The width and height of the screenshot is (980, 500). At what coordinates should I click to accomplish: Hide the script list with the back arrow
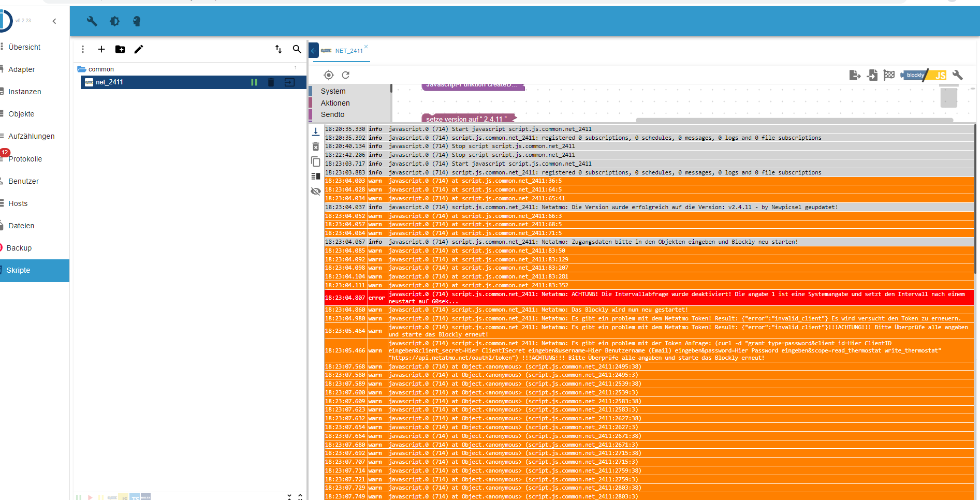coord(313,51)
